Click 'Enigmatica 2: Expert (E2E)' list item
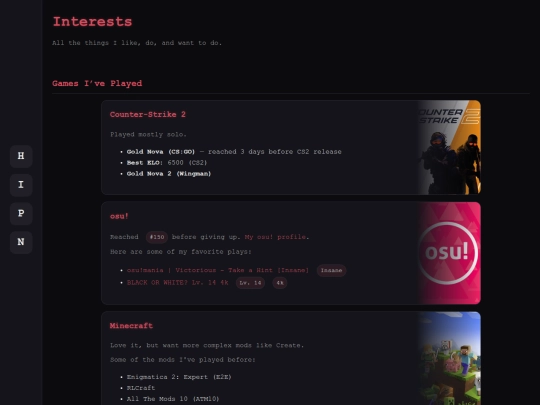The image size is (540, 405). (x=179, y=377)
